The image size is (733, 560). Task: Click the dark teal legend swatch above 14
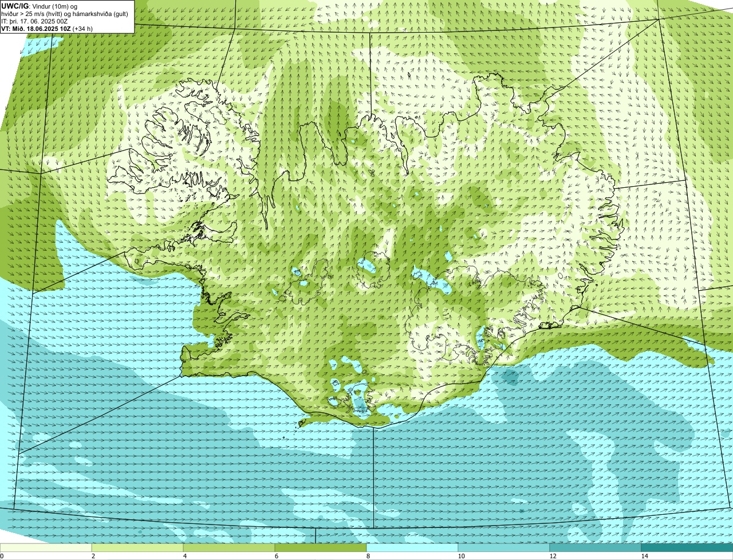687,547
